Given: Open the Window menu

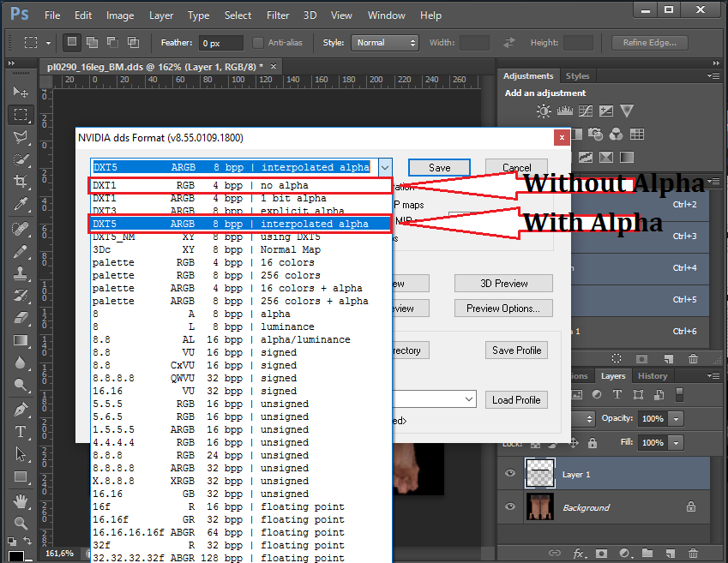Looking at the screenshot, I should coord(386,15).
